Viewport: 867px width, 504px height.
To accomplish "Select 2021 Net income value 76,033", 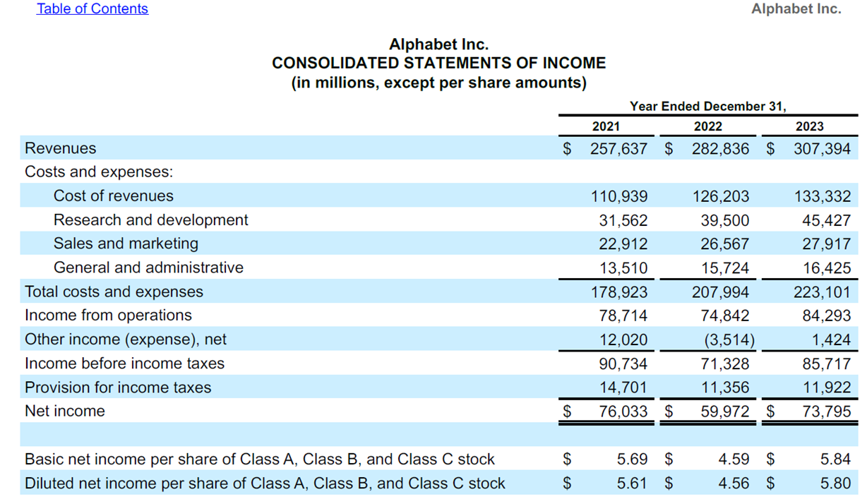I will click(623, 412).
